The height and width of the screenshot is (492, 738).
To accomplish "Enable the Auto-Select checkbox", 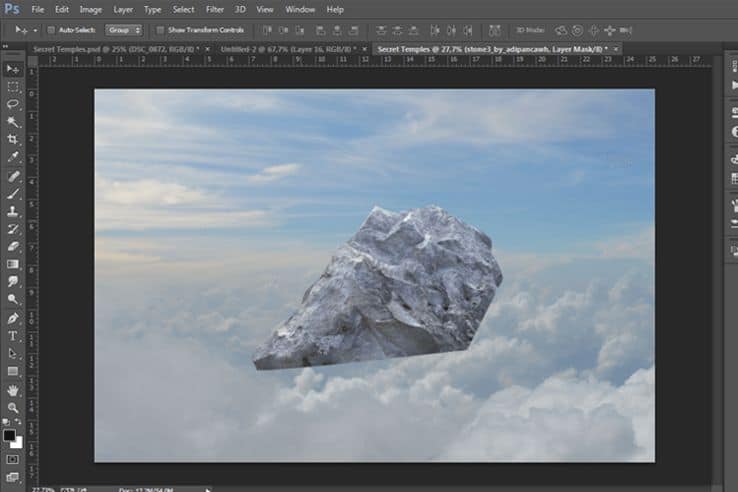I will [x=51, y=30].
